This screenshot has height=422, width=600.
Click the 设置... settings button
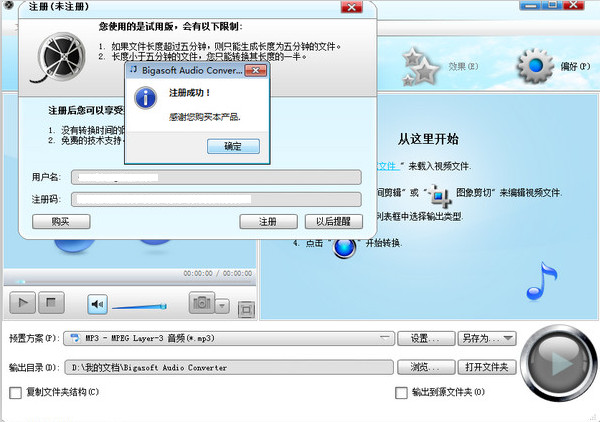tap(426, 338)
